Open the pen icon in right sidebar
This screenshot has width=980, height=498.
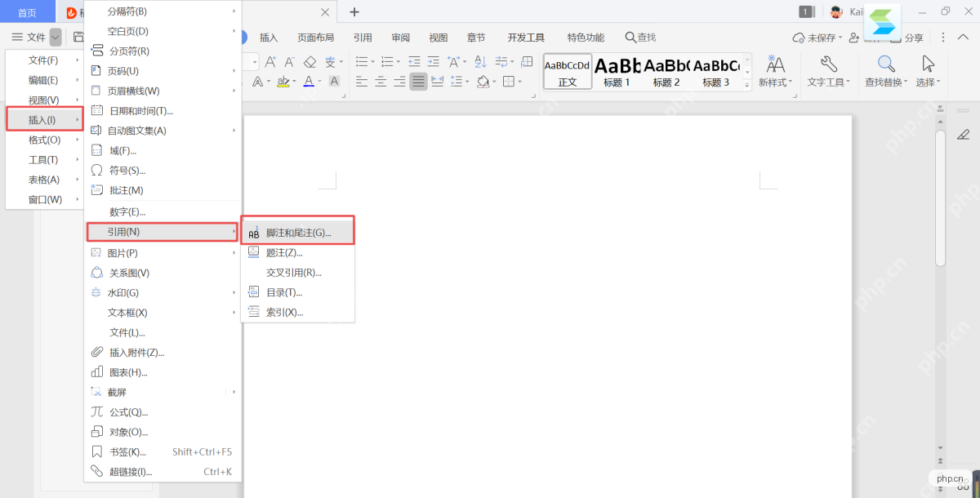click(964, 135)
